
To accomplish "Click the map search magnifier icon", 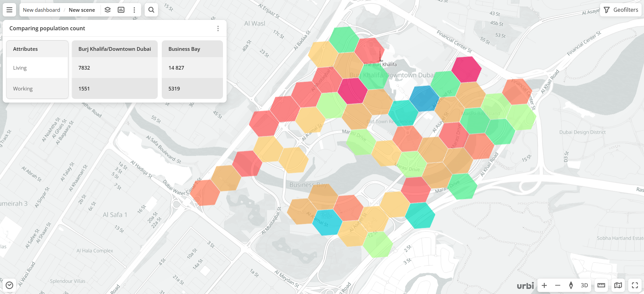I will coord(151,10).
